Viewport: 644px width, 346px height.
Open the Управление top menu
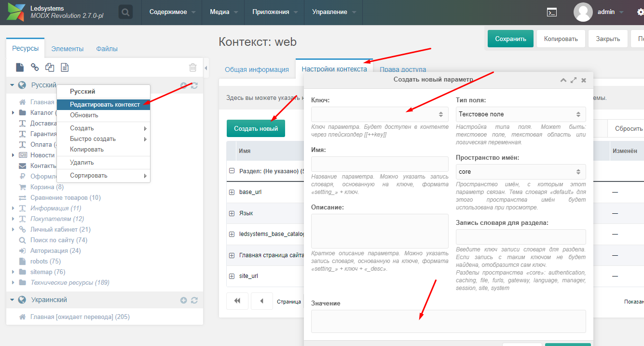pyautogui.click(x=333, y=12)
